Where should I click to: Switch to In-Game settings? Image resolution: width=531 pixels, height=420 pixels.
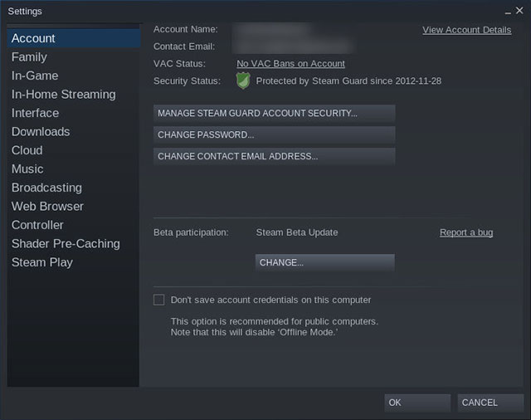(74, 76)
